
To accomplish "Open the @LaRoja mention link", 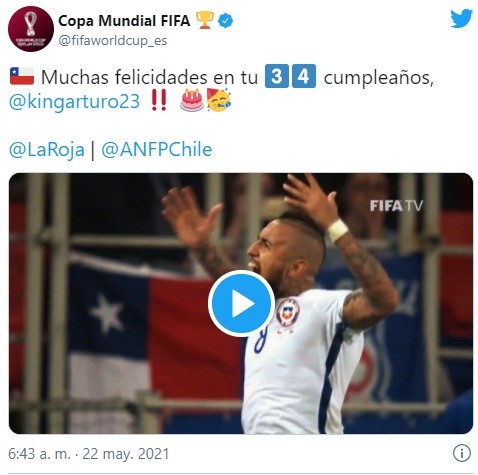I will pos(47,149).
